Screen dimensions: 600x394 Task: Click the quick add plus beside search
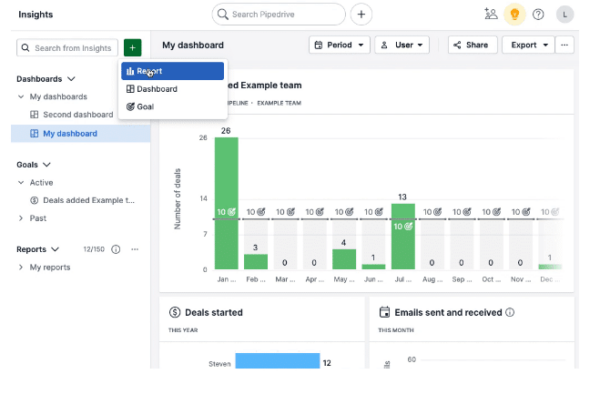361,15
